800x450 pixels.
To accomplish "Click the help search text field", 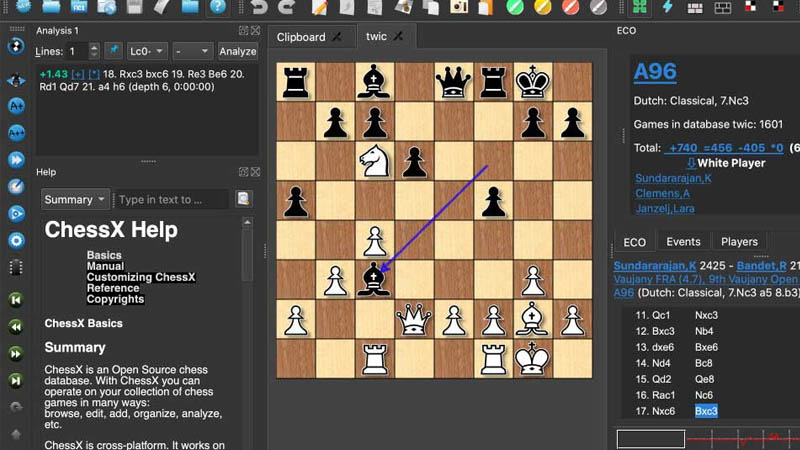I will [x=173, y=199].
